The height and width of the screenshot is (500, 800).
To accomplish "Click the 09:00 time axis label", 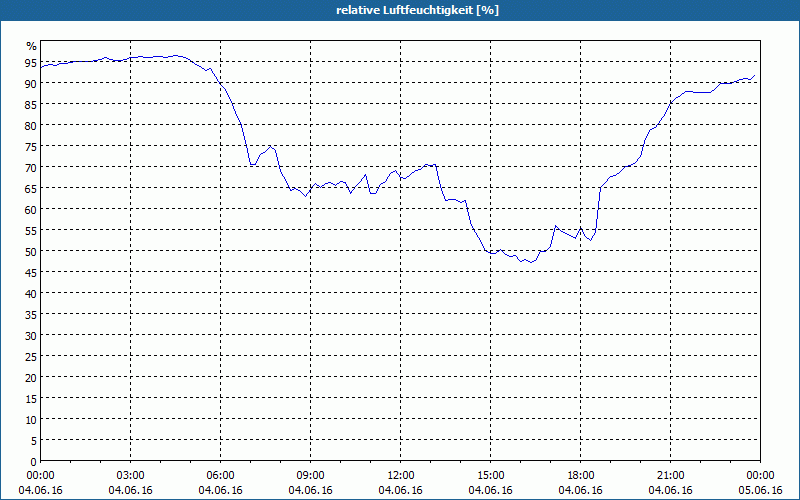I will 310,476.
